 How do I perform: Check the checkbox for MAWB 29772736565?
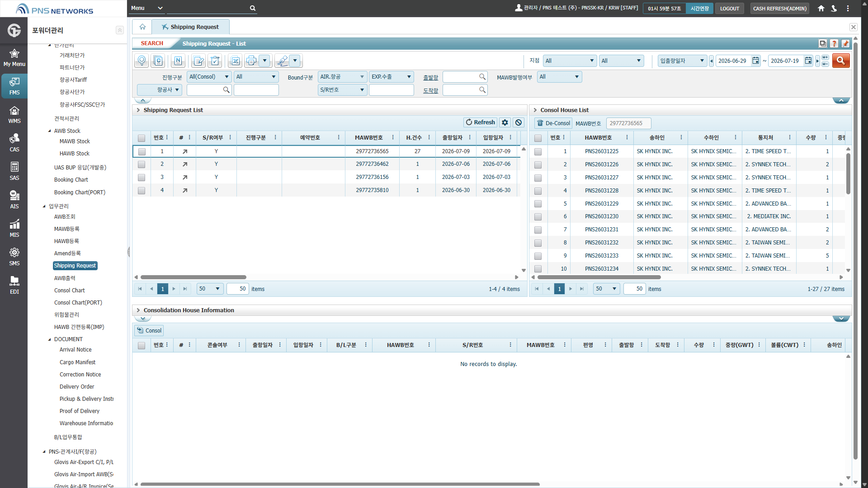[x=142, y=152]
